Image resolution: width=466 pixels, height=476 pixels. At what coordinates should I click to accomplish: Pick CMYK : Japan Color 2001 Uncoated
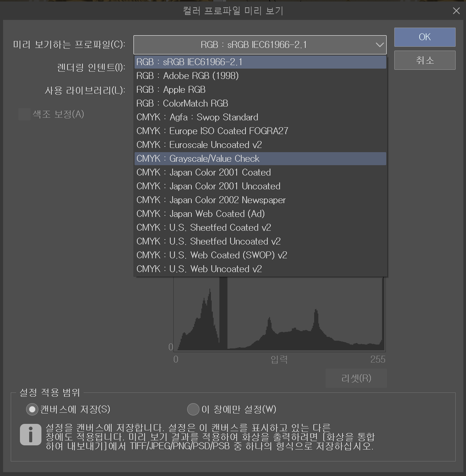(260, 186)
